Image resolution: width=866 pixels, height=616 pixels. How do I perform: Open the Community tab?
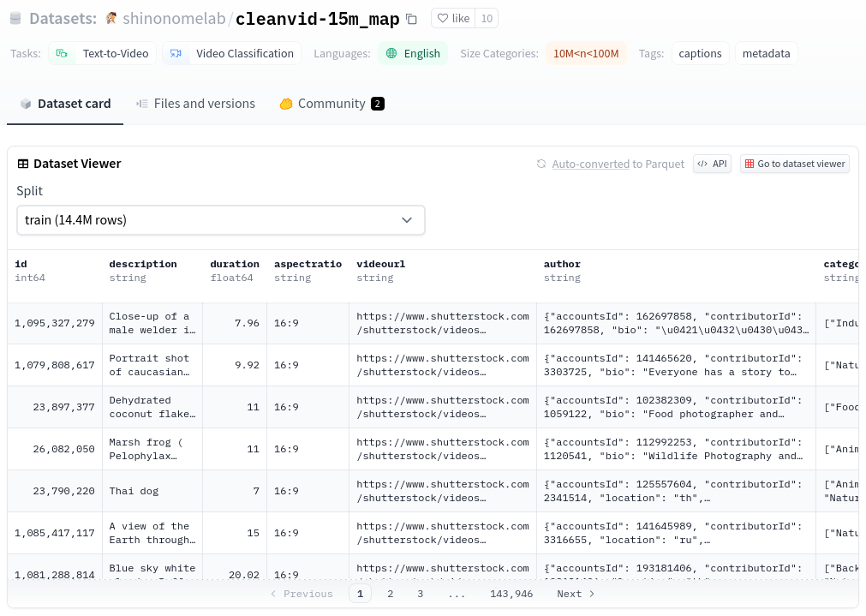point(332,104)
